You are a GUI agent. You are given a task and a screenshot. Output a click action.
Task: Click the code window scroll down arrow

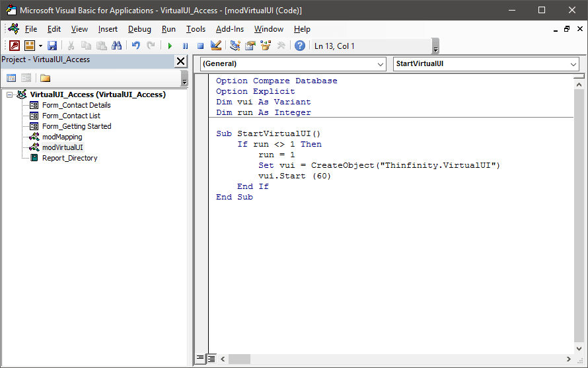(x=579, y=348)
